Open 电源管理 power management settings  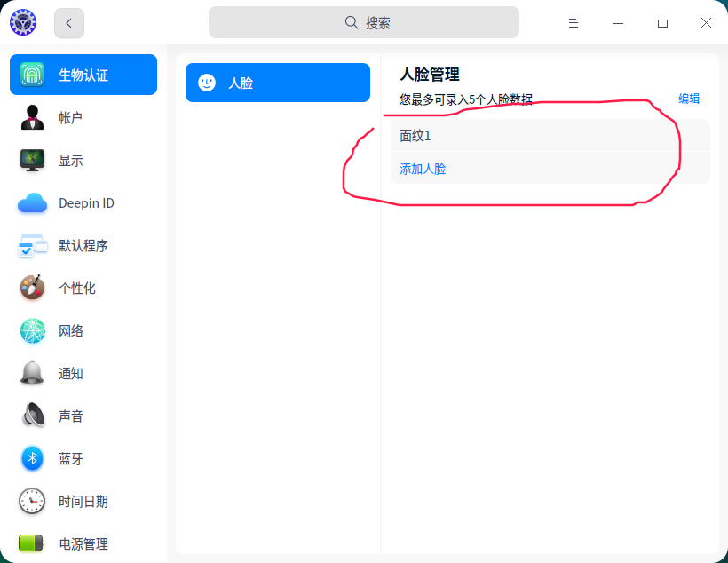click(32, 543)
